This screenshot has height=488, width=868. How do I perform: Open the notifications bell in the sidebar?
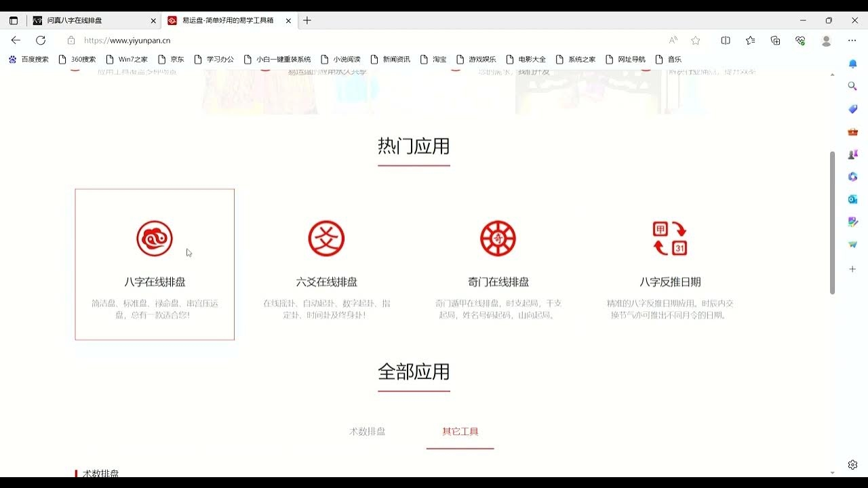pyautogui.click(x=852, y=63)
